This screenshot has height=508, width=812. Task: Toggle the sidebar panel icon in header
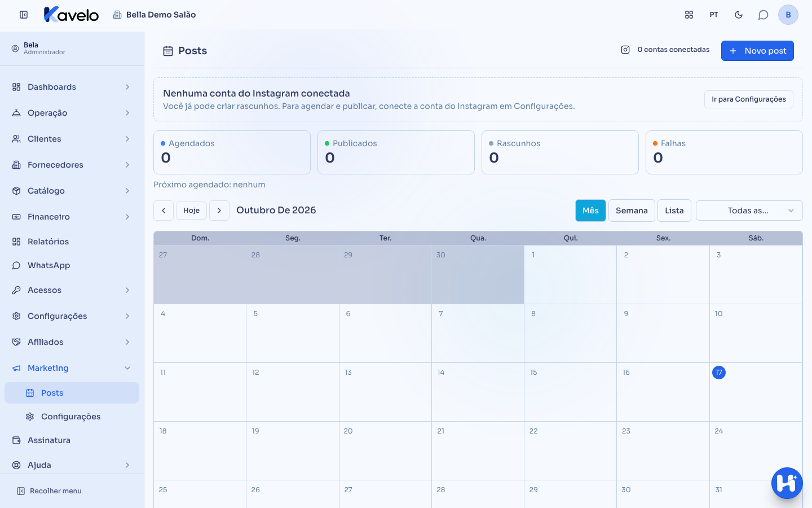tap(24, 15)
